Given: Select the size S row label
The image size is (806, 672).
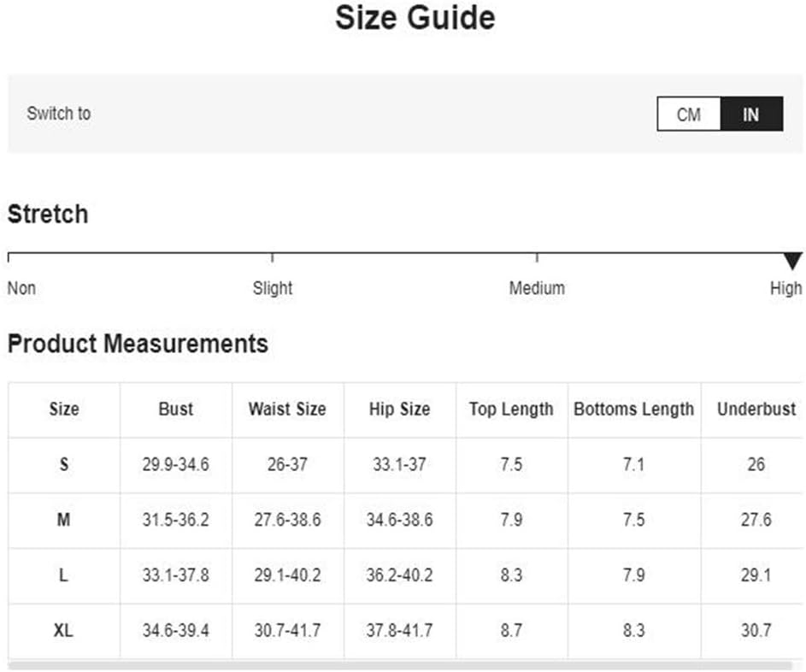Looking at the screenshot, I should [64, 465].
